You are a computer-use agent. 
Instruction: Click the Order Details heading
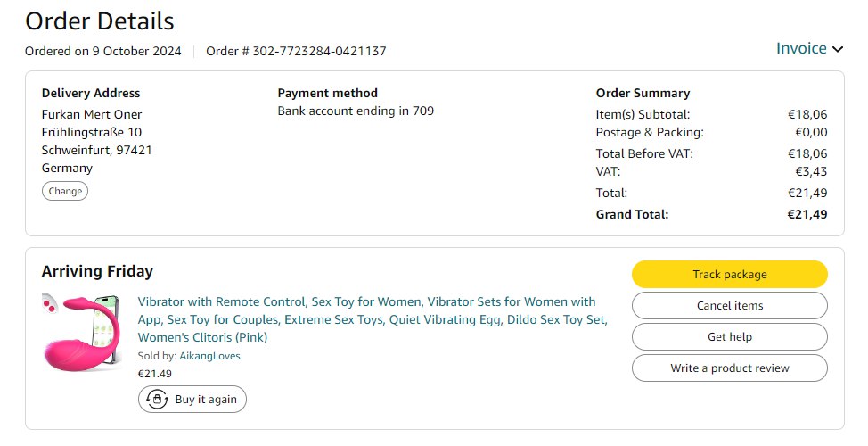pos(99,21)
